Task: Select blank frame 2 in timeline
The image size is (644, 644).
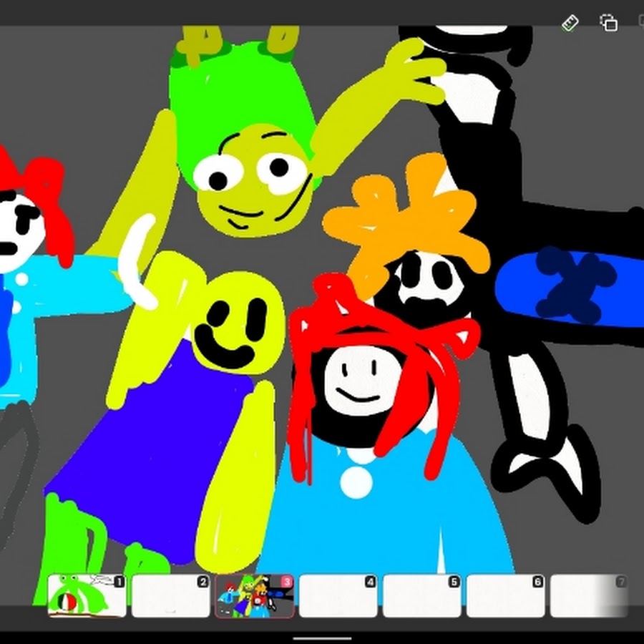Action: pyautogui.click(x=171, y=595)
